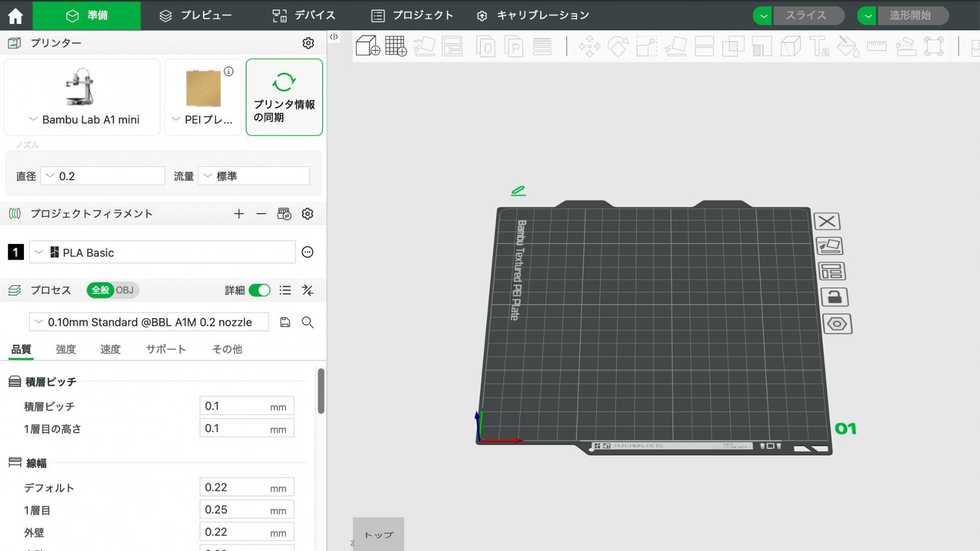Image resolution: width=980 pixels, height=551 pixels.
Task: Open project filament settings gear
Action: [x=307, y=214]
